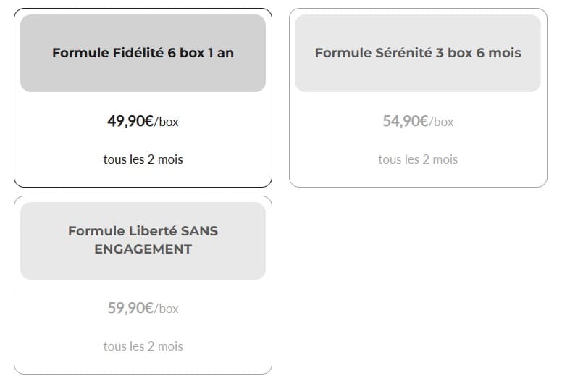
Task: Click "tous les 2 mois" under the 59,90€ price
Action: pyautogui.click(x=143, y=346)
